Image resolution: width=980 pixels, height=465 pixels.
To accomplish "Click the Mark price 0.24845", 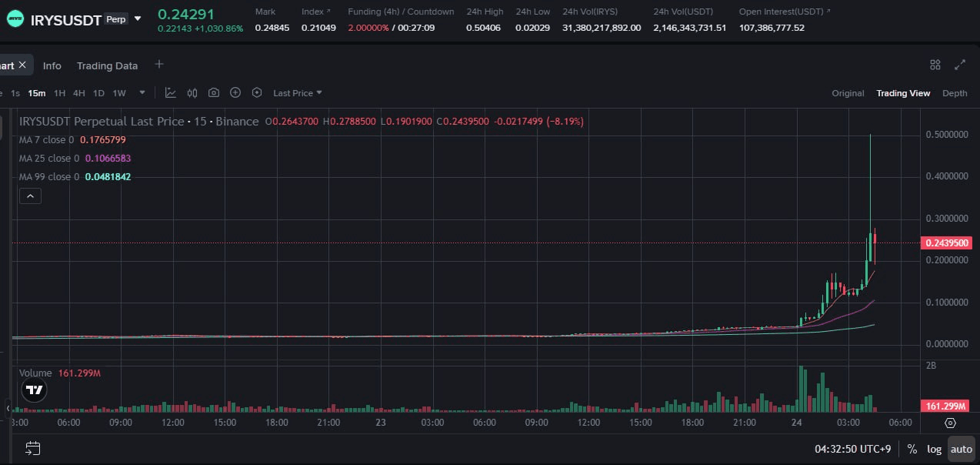I will click(271, 28).
